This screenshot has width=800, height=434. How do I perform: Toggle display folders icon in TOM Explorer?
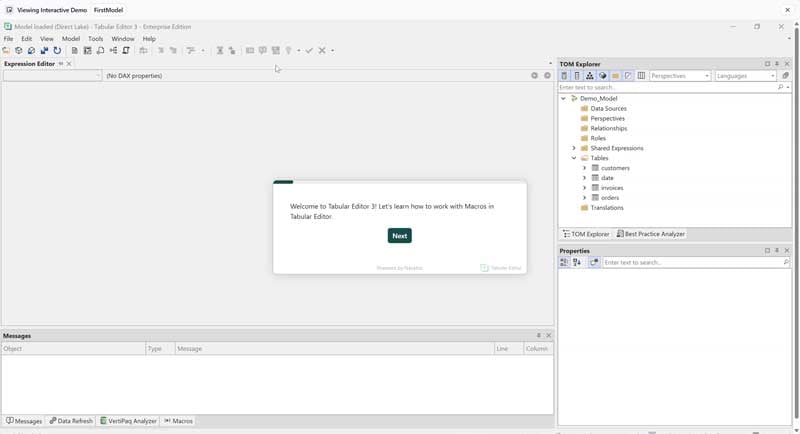pos(615,76)
